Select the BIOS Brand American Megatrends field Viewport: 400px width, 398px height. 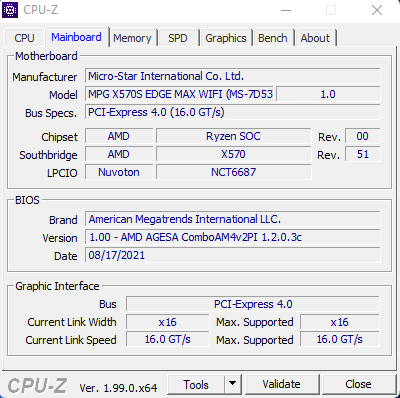(x=233, y=219)
